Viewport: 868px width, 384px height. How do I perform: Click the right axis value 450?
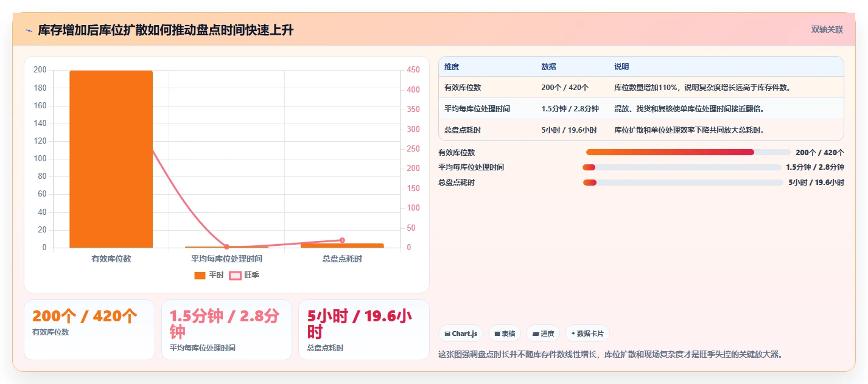coord(413,70)
